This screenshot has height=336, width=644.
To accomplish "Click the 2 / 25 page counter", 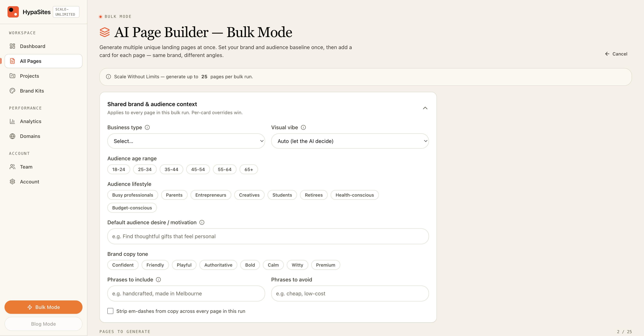I will 624,331.
